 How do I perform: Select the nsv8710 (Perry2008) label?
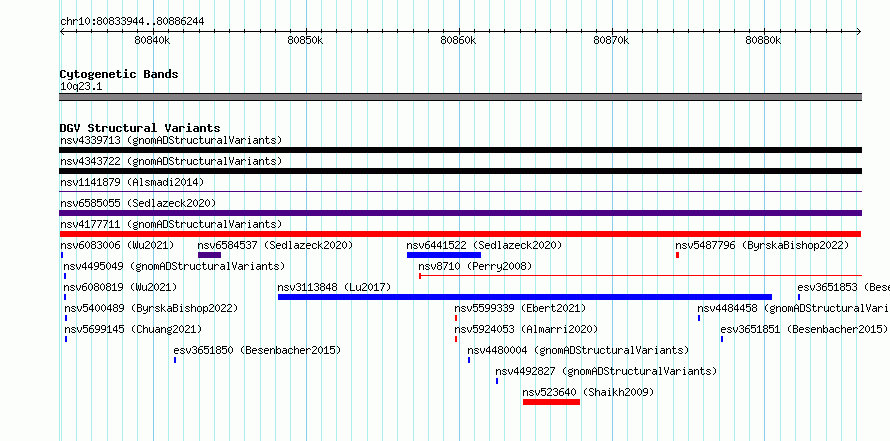(476, 266)
